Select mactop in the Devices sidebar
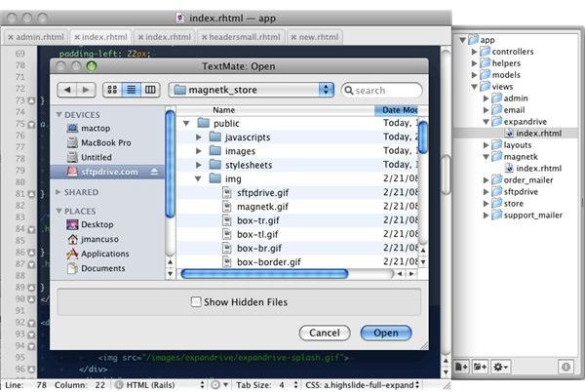 (96, 129)
